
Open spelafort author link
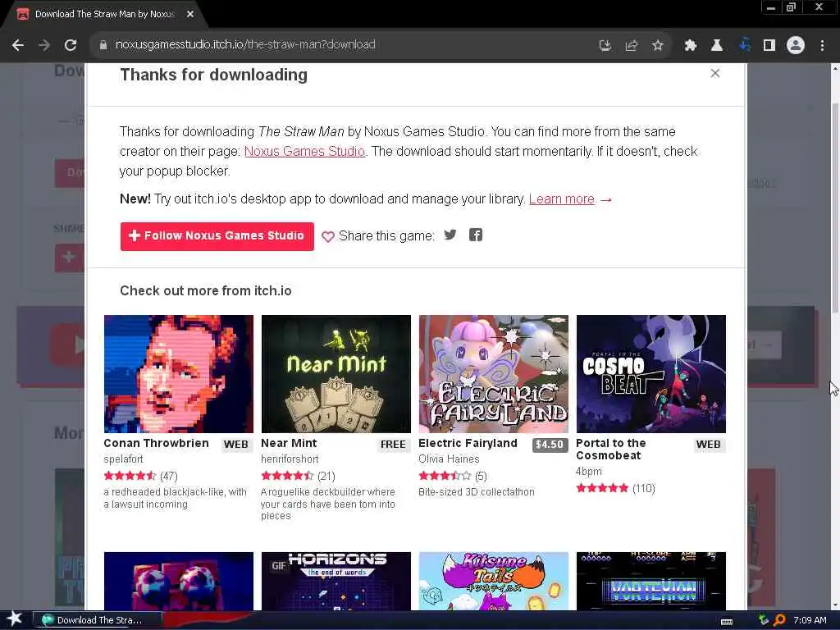(x=123, y=459)
